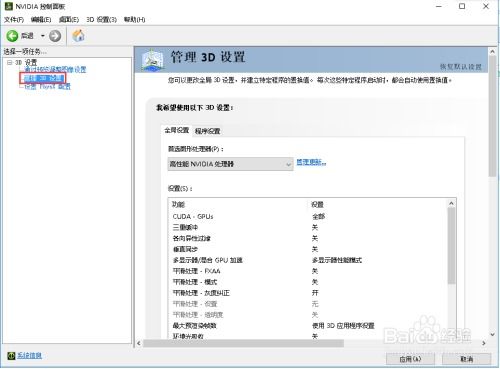Click the settings list vertical scrollbar thumb

pyautogui.click(x=451, y=246)
